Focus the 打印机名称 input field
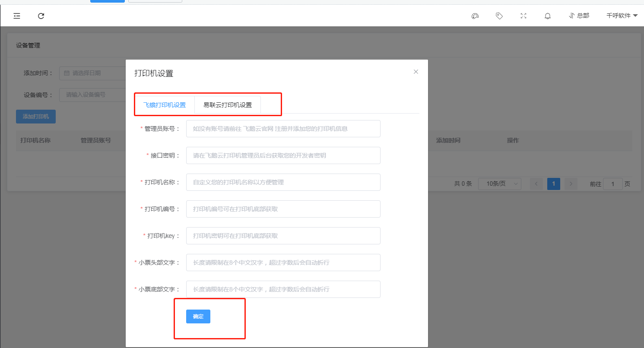 point(283,182)
